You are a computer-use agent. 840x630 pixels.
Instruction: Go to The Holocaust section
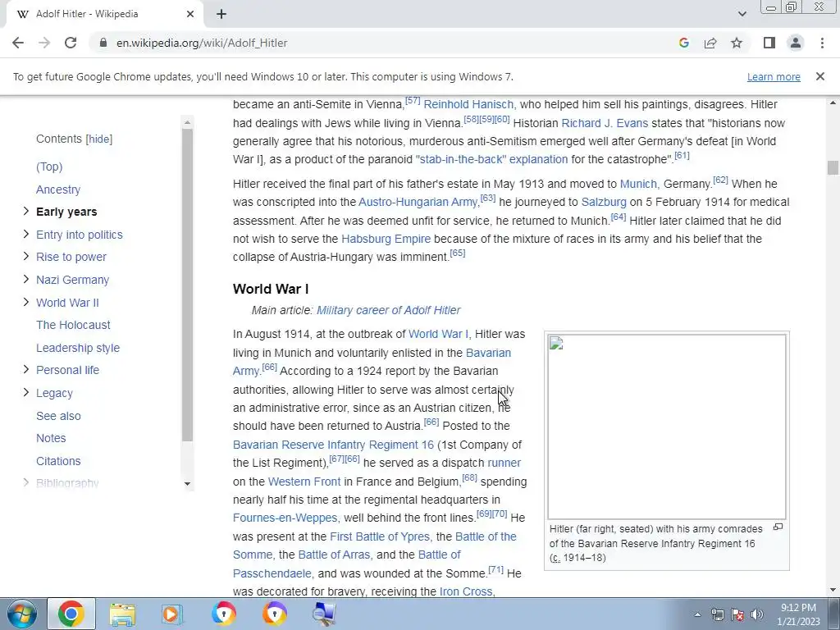point(73,325)
